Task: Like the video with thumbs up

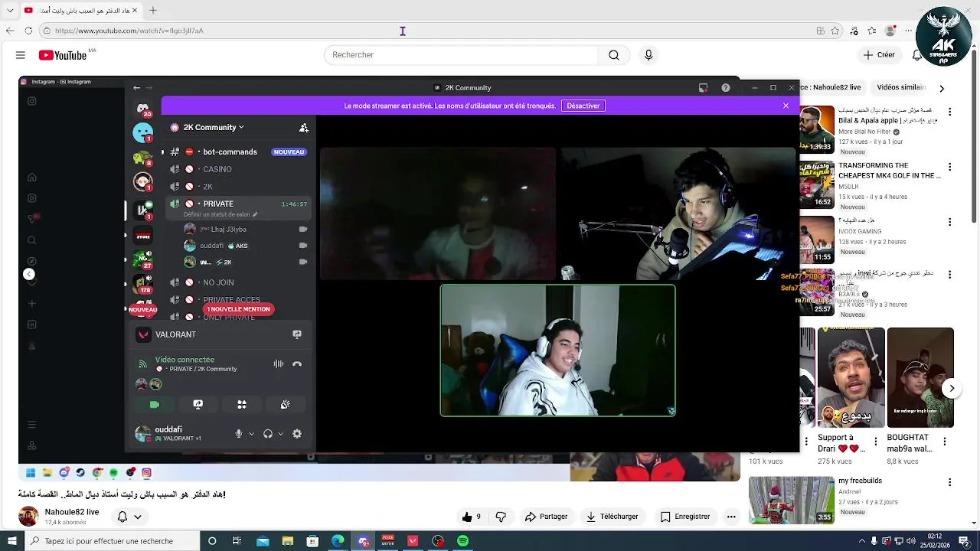Action: tap(472, 517)
